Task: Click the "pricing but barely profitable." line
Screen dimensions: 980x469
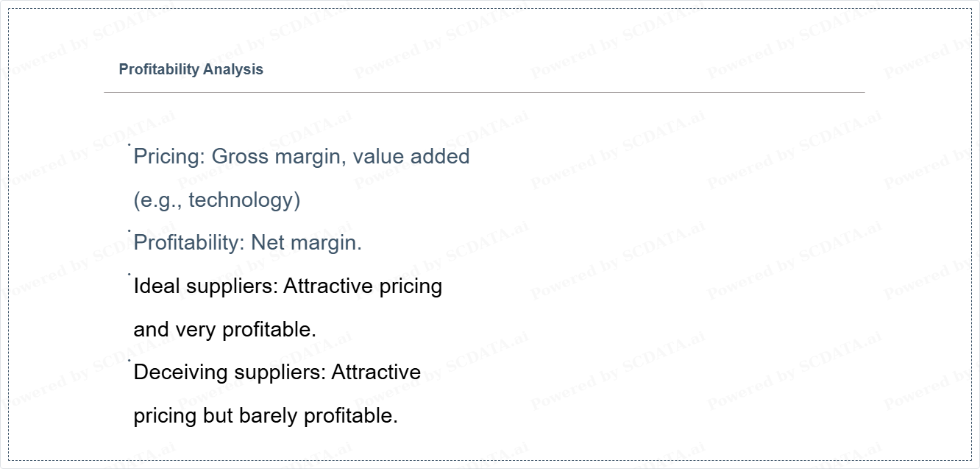Action: tap(265, 416)
